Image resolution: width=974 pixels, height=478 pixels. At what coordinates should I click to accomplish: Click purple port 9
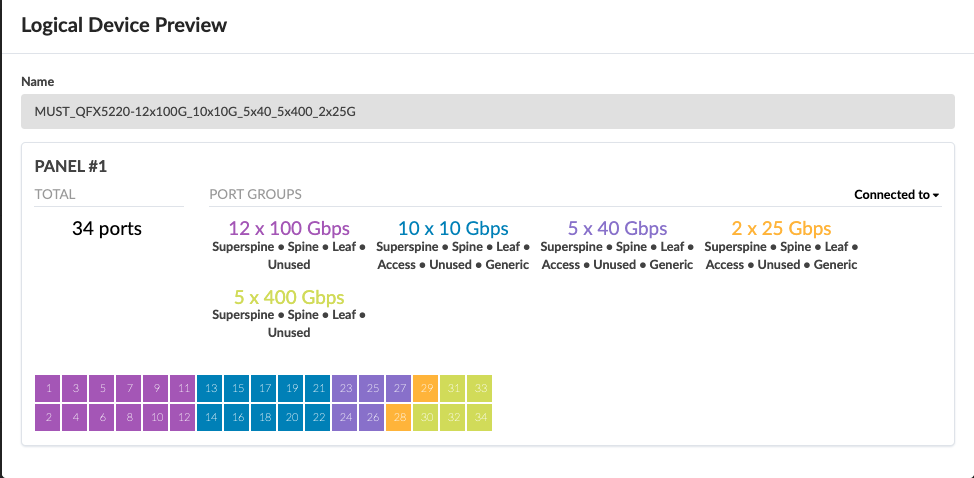(x=157, y=389)
